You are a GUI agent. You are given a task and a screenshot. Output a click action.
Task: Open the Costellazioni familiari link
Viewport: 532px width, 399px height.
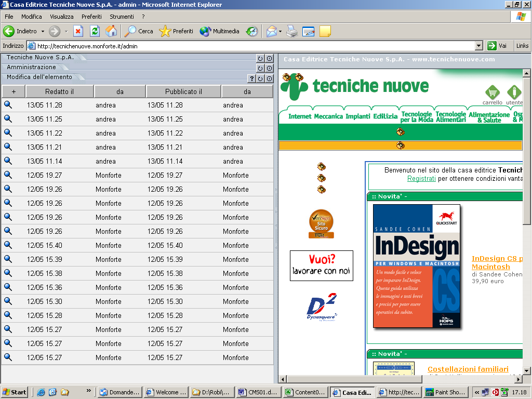[468, 369]
